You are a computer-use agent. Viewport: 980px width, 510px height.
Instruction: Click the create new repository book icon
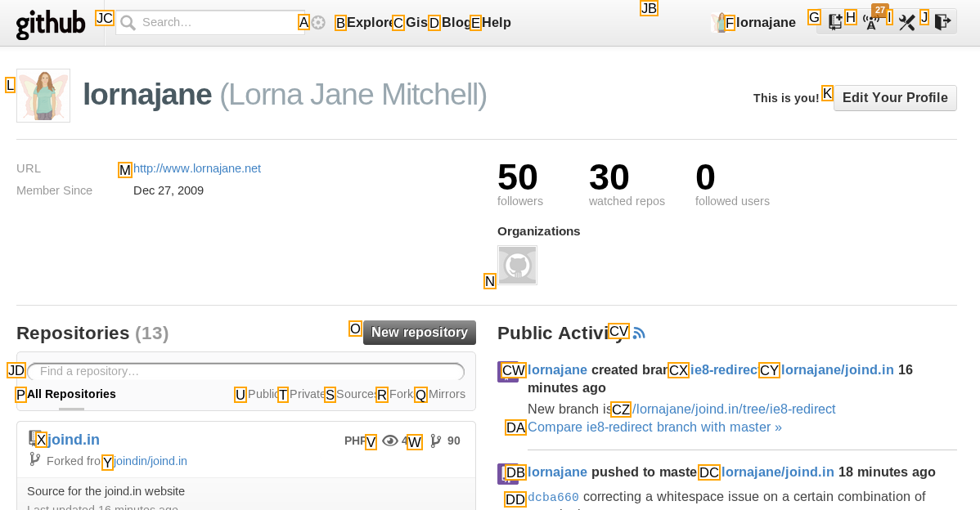pos(835,22)
